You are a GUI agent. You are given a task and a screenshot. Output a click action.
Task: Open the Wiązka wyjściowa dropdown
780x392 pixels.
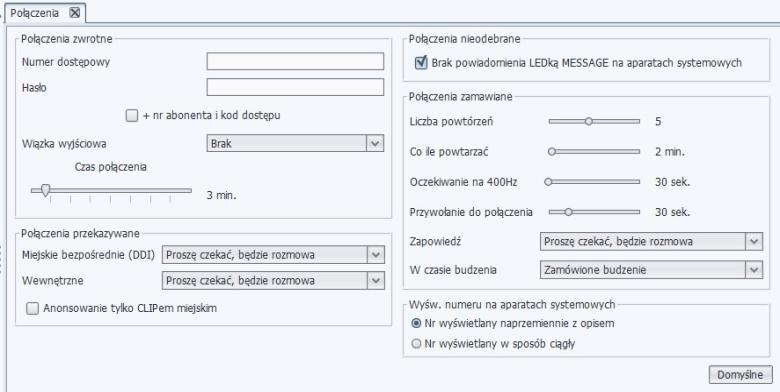[x=295, y=143]
